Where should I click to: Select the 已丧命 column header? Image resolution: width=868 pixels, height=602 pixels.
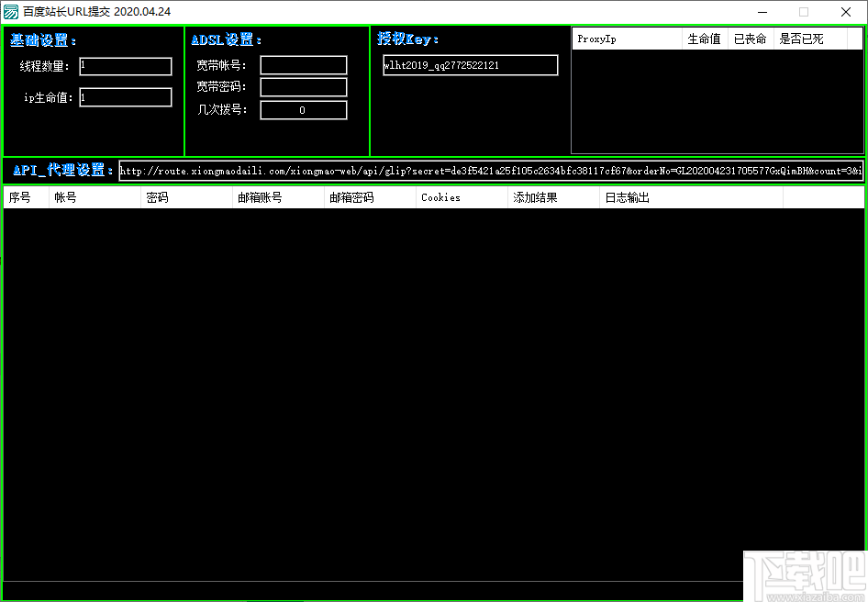(x=751, y=39)
